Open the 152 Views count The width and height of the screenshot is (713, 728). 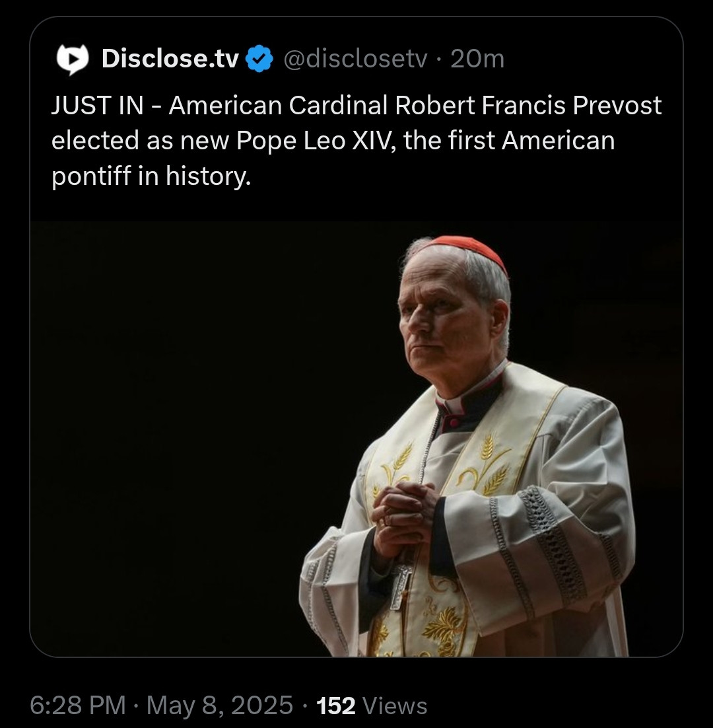click(x=336, y=706)
